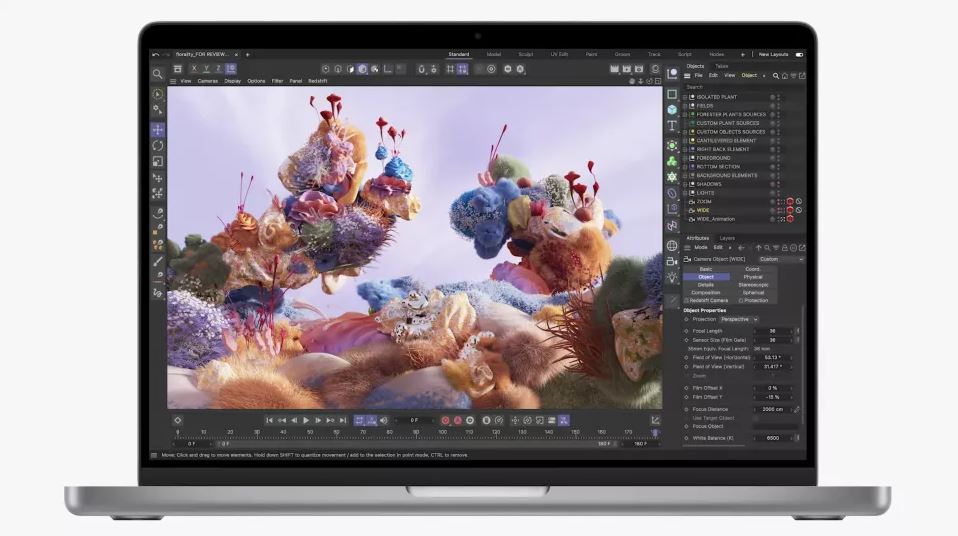Open the viewport Redshift menu

point(318,81)
